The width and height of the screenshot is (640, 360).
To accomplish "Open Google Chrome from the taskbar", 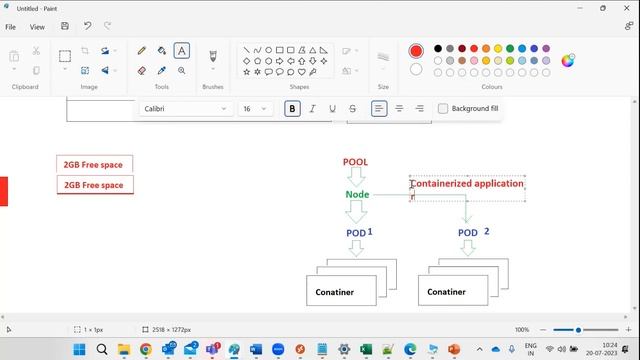I will coord(146,349).
